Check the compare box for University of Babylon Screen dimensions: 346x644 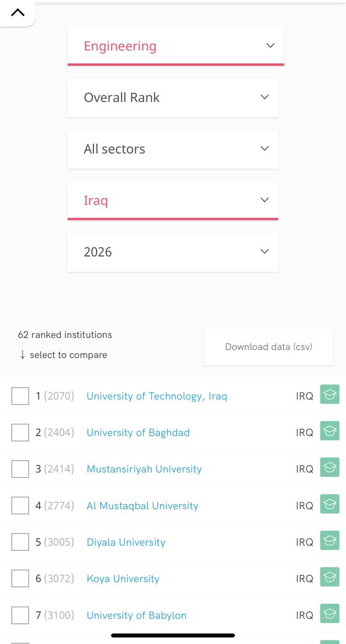(x=20, y=615)
